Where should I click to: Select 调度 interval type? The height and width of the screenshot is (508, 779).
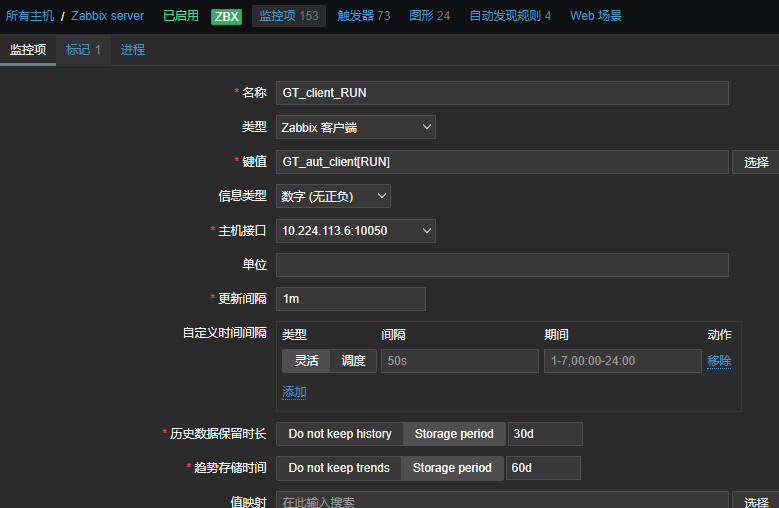tap(353, 361)
